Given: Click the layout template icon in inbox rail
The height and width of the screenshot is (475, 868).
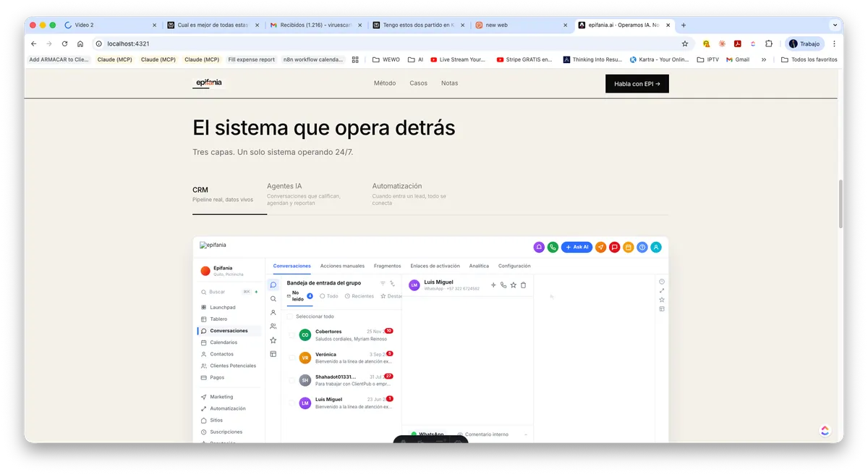Looking at the screenshot, I should point(273,354).
